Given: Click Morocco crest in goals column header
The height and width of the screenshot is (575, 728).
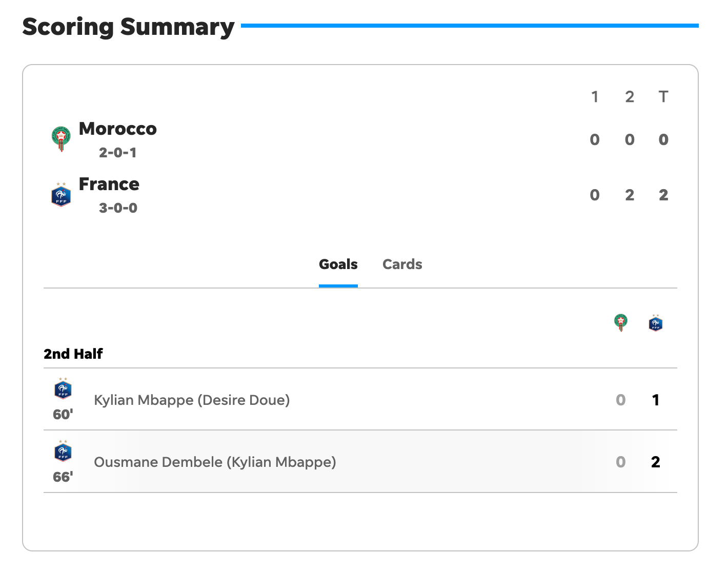Looking at the screenshot, I should point(621,323).
